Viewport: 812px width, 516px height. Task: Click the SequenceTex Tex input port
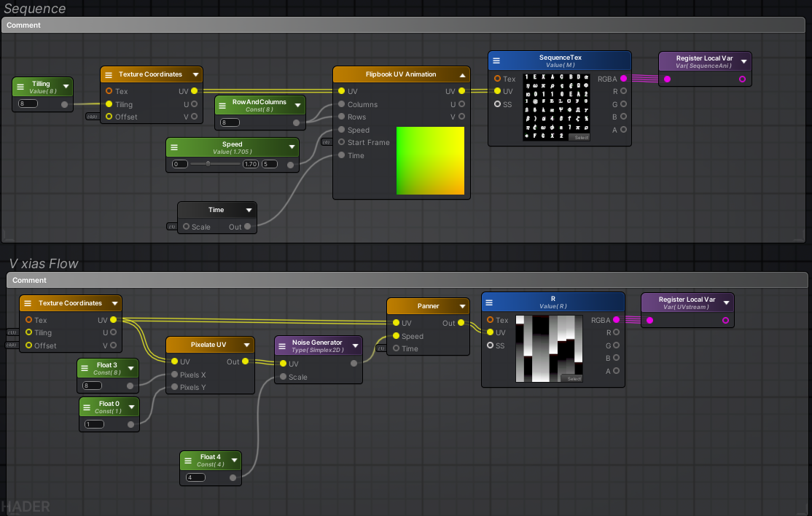(497, 79)
